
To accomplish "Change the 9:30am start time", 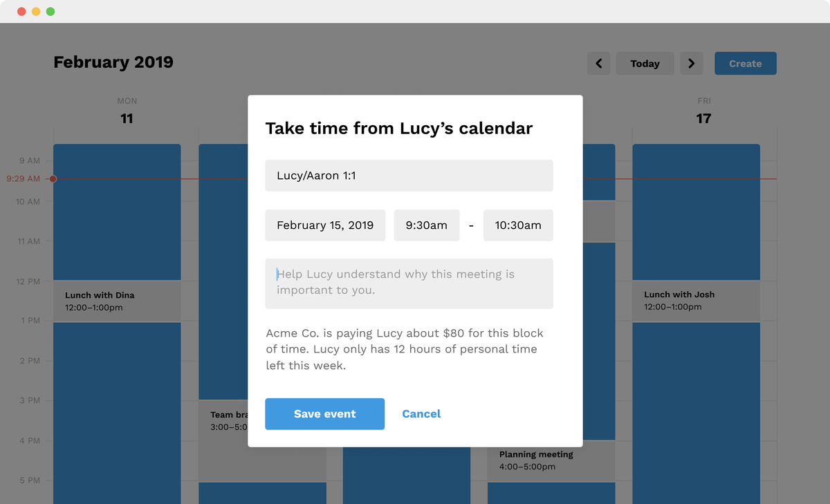I will pyautogui.click(x=427, y=225).
